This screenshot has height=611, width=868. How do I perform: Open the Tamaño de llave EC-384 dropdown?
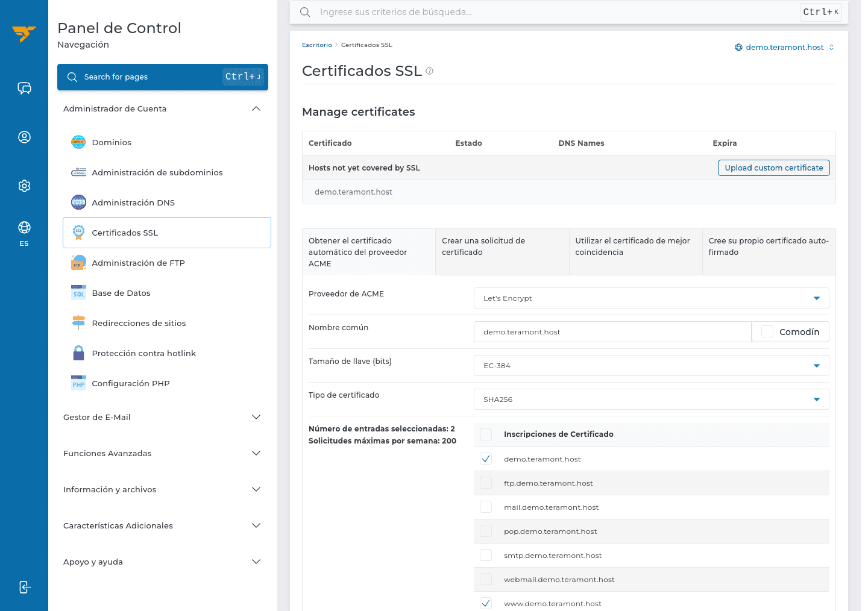(x=651, y=366)
